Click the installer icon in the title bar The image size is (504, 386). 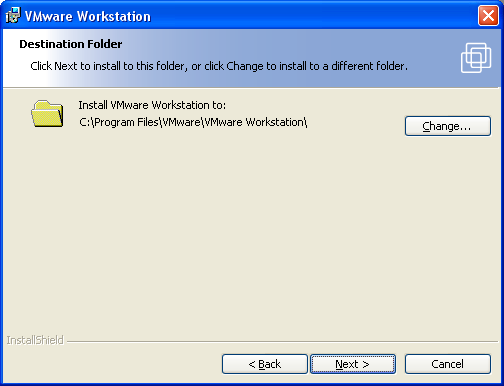pos(13,15)
